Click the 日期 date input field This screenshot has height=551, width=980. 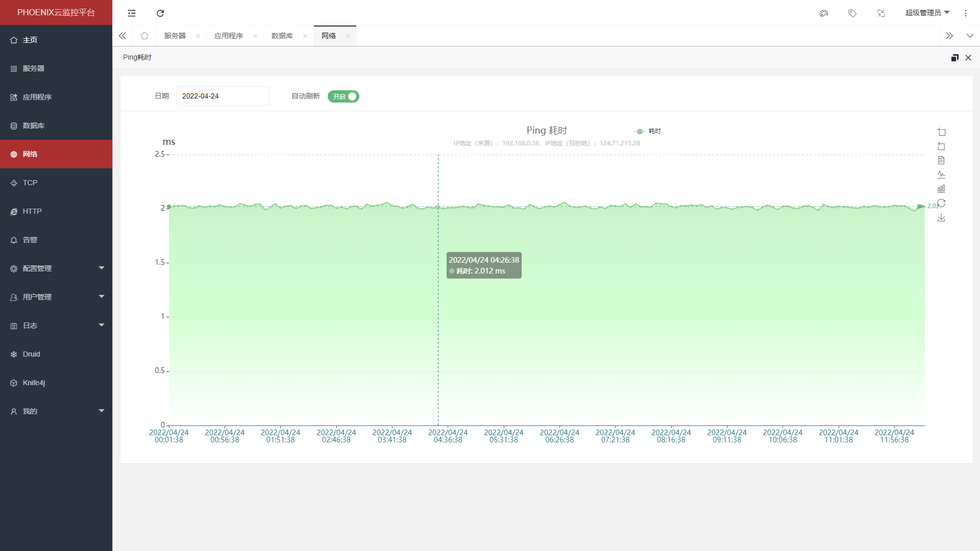click(223, 96)
